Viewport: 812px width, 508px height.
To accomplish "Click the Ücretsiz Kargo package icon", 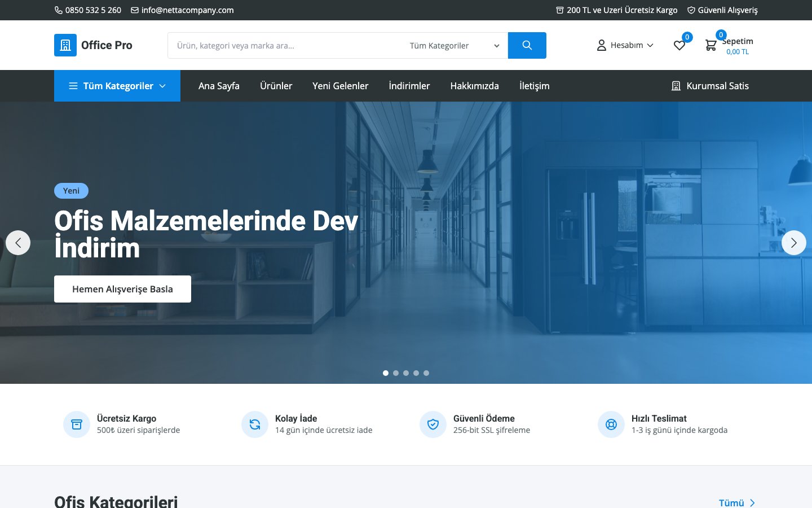I will [77, 424].
